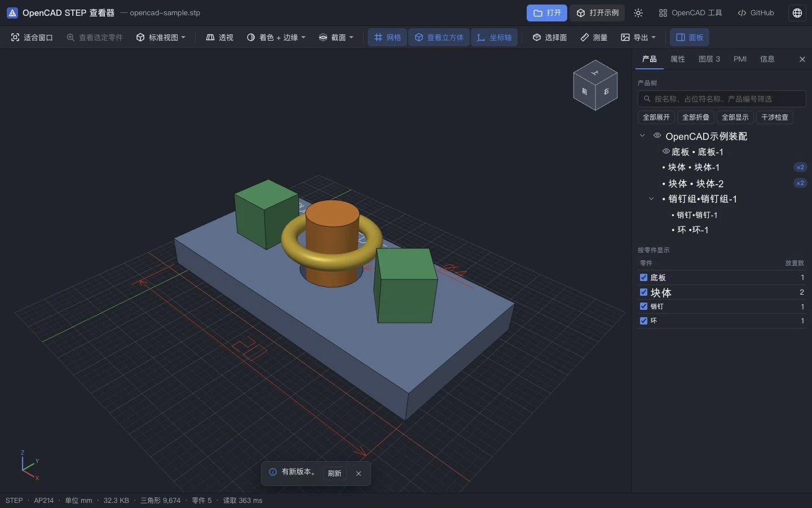Viewport: 812px width, 508px height.
Task: Toggle the grid (网格) display
Action: [x=387, y=37]
